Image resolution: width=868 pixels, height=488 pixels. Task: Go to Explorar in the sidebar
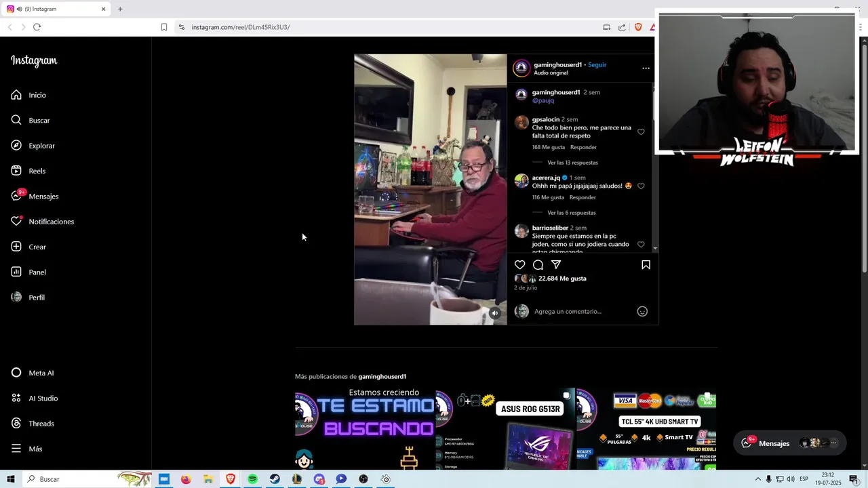33,146
